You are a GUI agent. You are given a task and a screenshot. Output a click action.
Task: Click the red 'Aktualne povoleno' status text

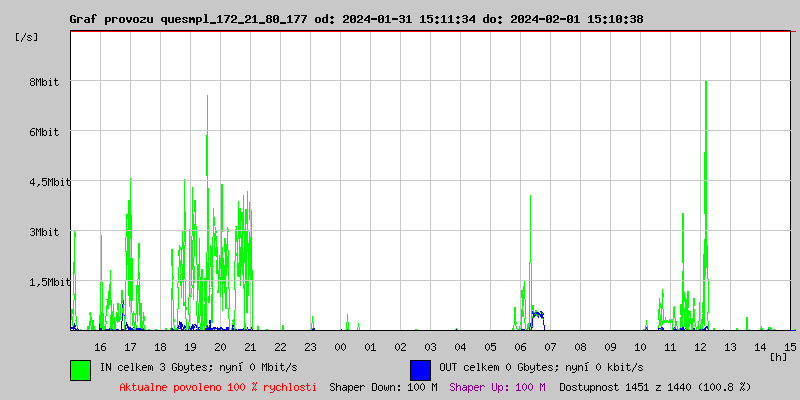[218, 386]
